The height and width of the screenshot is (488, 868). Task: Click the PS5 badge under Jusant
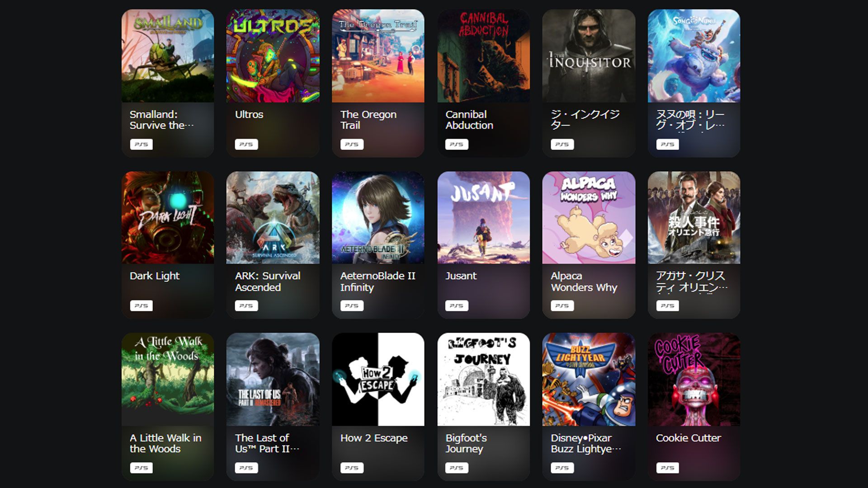457,306
